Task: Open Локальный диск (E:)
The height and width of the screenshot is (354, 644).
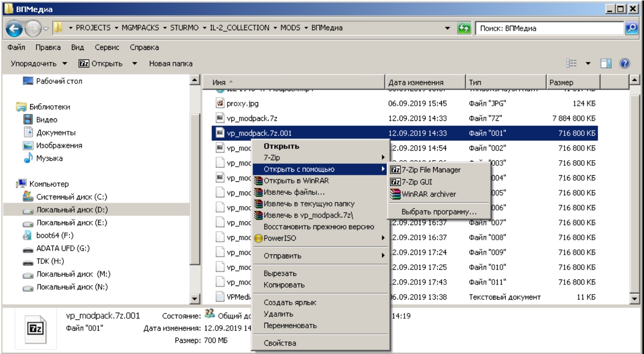Action: coord(65,223)
